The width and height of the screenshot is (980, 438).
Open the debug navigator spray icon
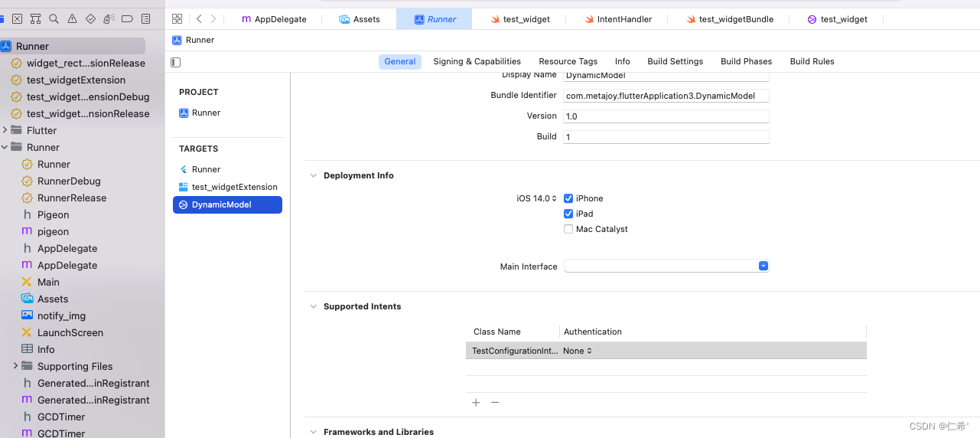109,18
